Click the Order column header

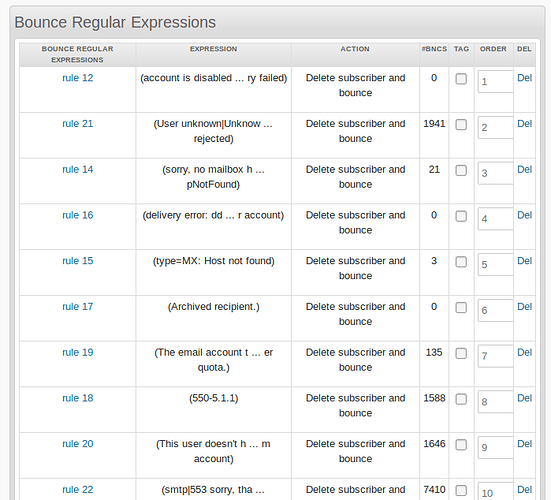(x=493, y=49)
